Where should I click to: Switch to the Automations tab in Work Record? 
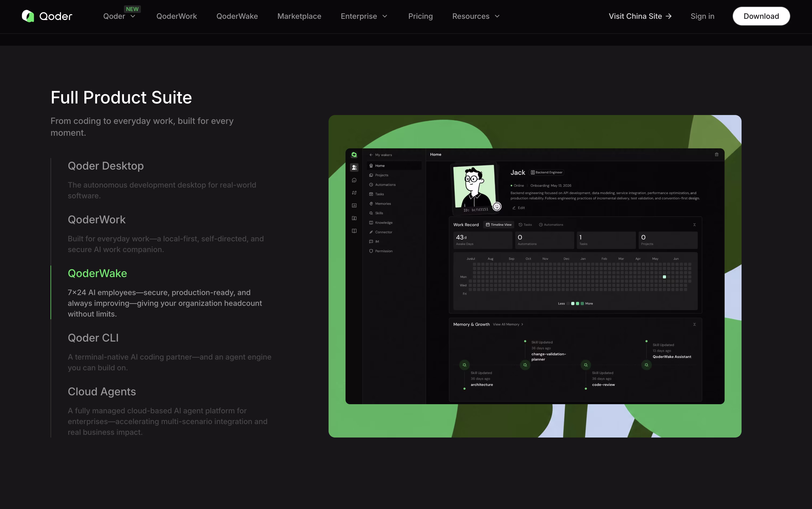(x=551, y=225)
